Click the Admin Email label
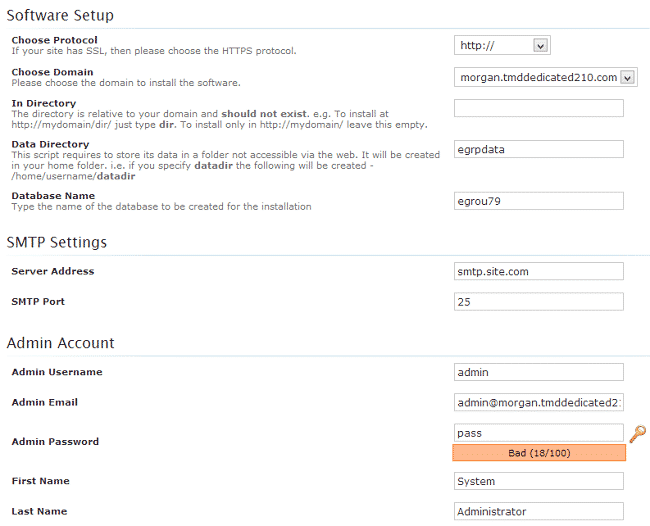The height and width of the screenshot is (526, 650). click(x=45, y=402)
